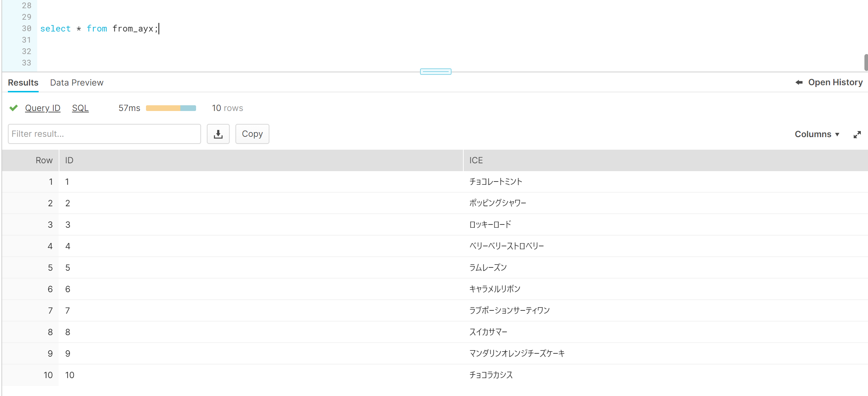
Task: Click the Copy button
Action: (252, 134)
